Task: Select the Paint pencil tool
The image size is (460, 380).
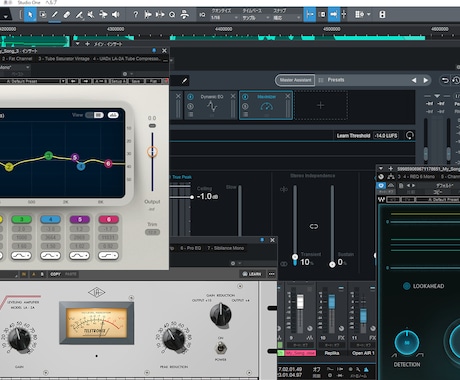Action: [x=55, y=15]
